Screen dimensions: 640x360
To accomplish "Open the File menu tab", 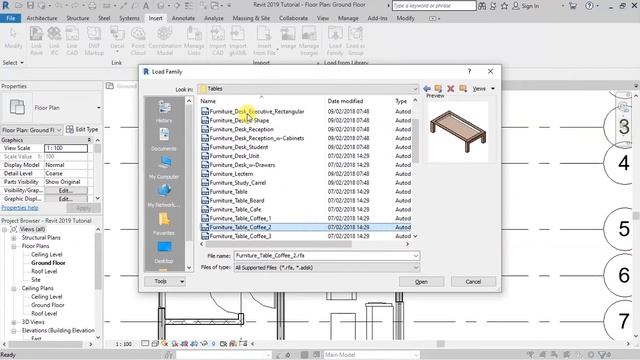I will pyautogui.click(x=11, y=18).
